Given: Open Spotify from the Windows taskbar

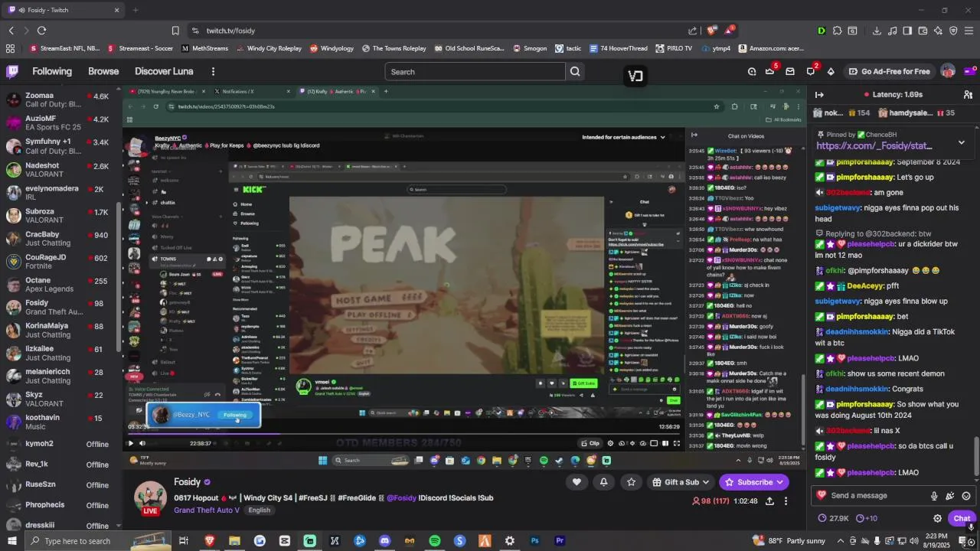Looking at the screenshot, I should tap(434, 541).
